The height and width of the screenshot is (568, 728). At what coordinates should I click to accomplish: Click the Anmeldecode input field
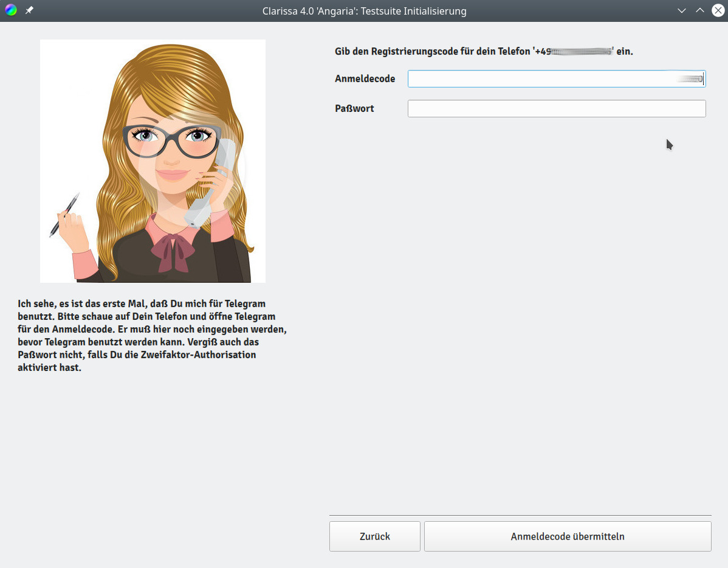tap(557, 79)
